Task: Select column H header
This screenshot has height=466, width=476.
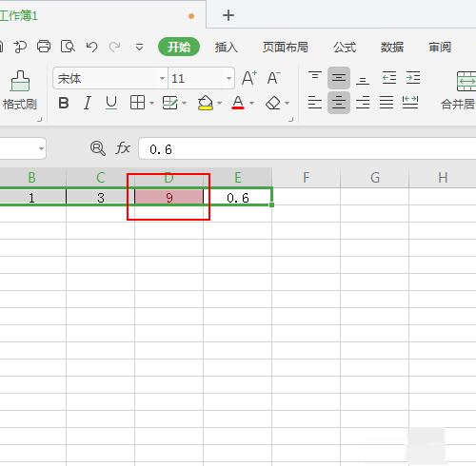Action: click(x=443, y=178)
